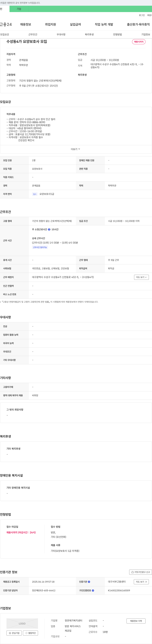This screenshot has height=644, width=152.
Task: Select the job title 수성동4가 요양보호사 모집
Action: pos(27,42)
